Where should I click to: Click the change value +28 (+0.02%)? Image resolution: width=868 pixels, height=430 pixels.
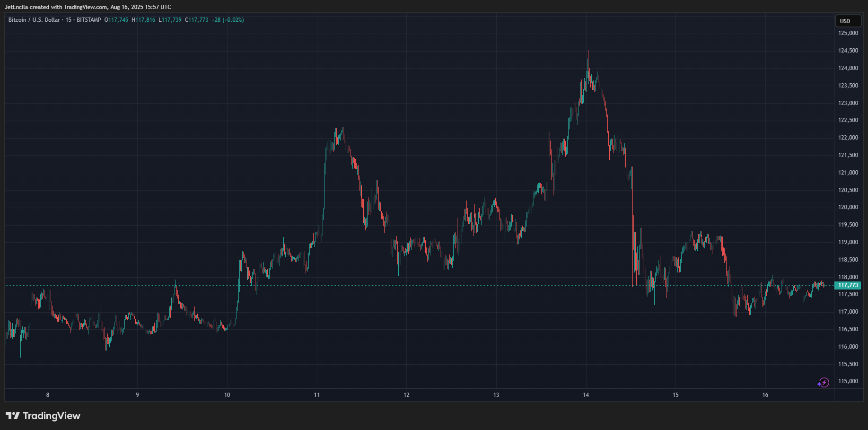(228, 20)
